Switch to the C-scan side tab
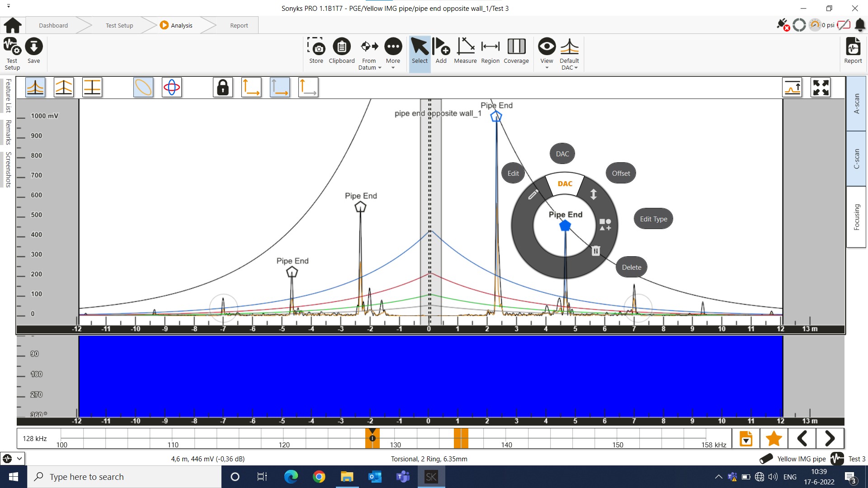This screenshot has width=868, height=488. click(856, 159)
